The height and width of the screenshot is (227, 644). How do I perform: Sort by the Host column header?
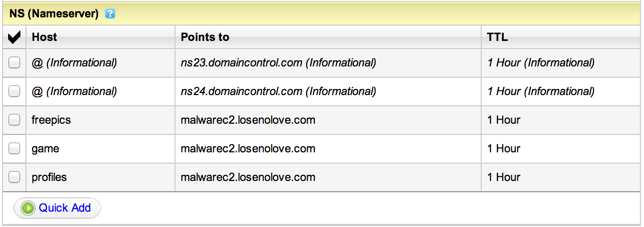[x=44, y=37]
